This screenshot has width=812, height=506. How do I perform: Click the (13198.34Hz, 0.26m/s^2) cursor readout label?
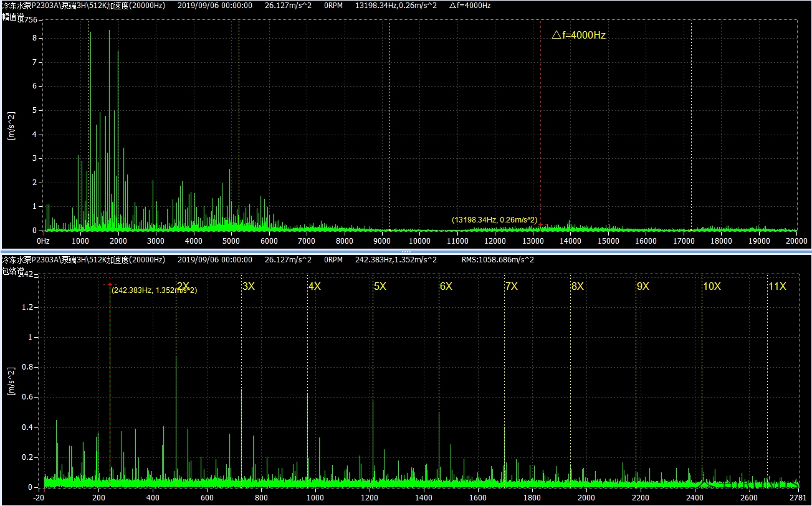[494, 220]
